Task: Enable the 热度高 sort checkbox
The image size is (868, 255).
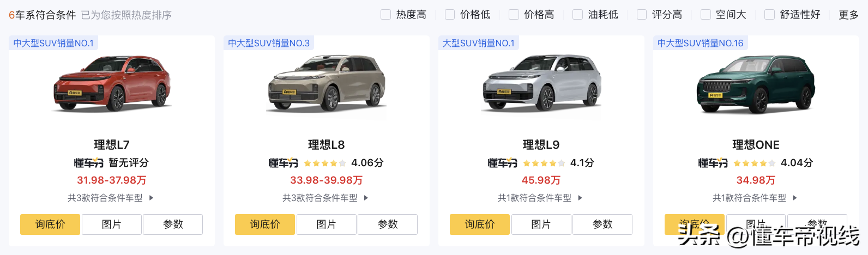Action: pos(386,15)
